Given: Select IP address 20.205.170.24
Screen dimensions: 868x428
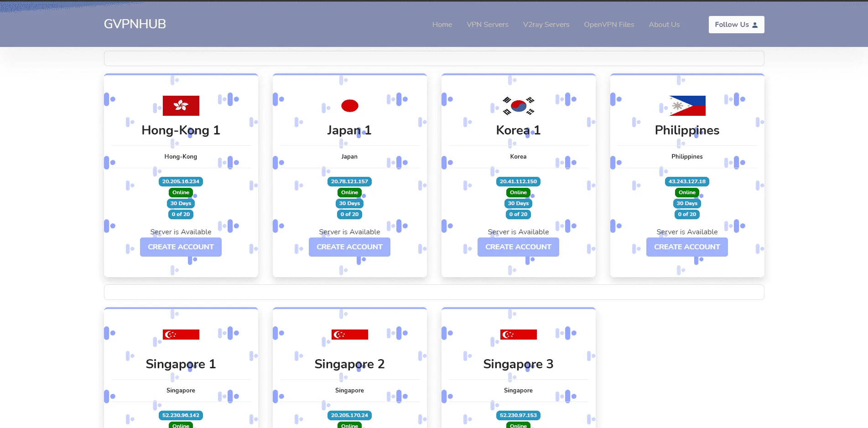Looking at the screenshot, I should [349, 415].
